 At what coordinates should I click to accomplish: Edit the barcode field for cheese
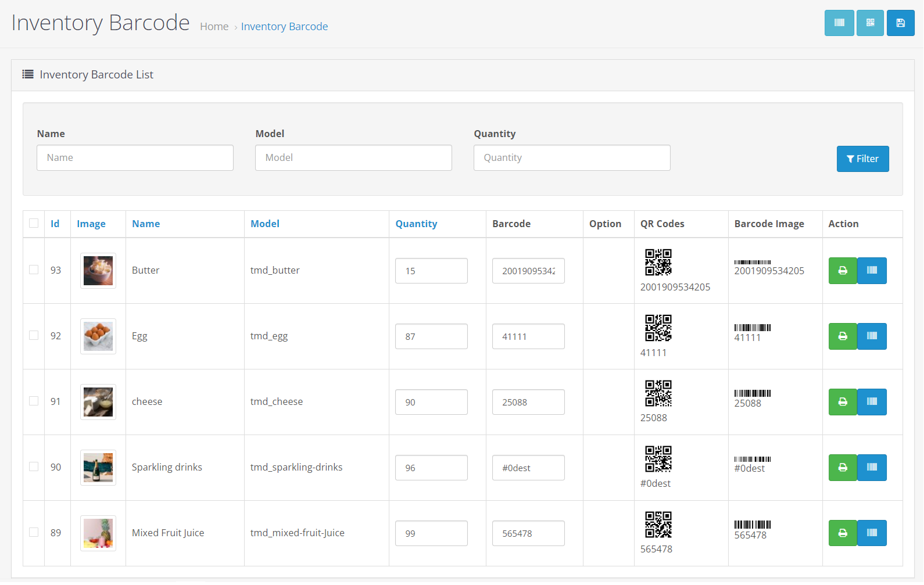tap(528, 402)
